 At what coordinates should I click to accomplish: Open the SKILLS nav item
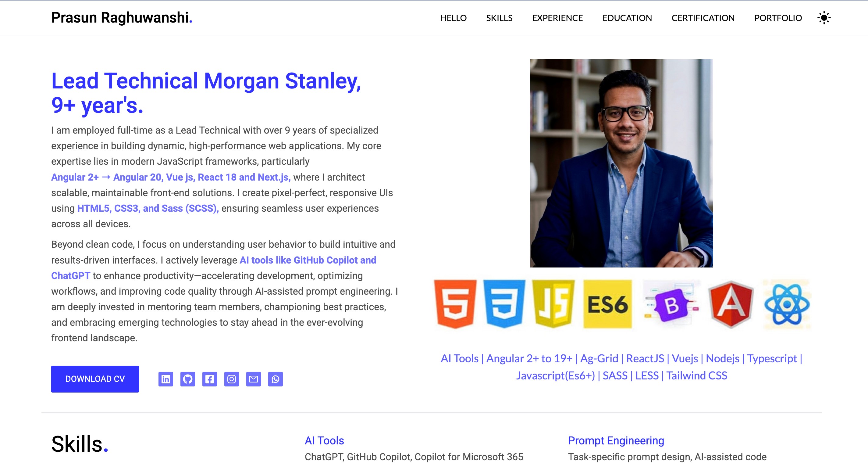click(x=499, y=18)
